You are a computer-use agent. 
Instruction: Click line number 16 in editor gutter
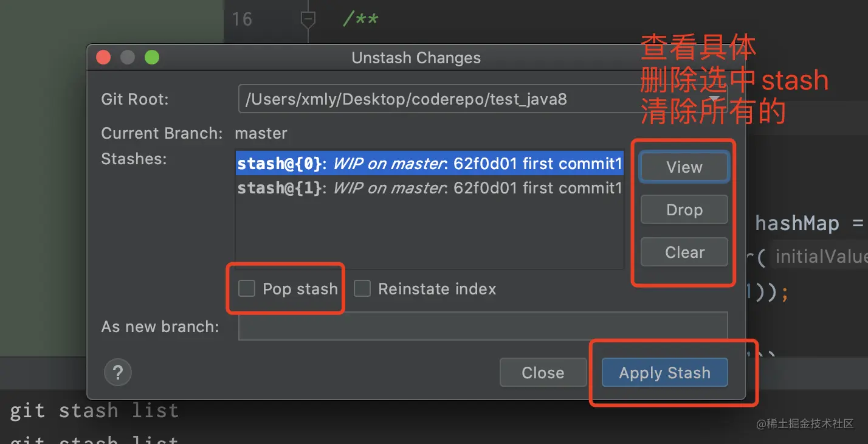coord(241,19)
